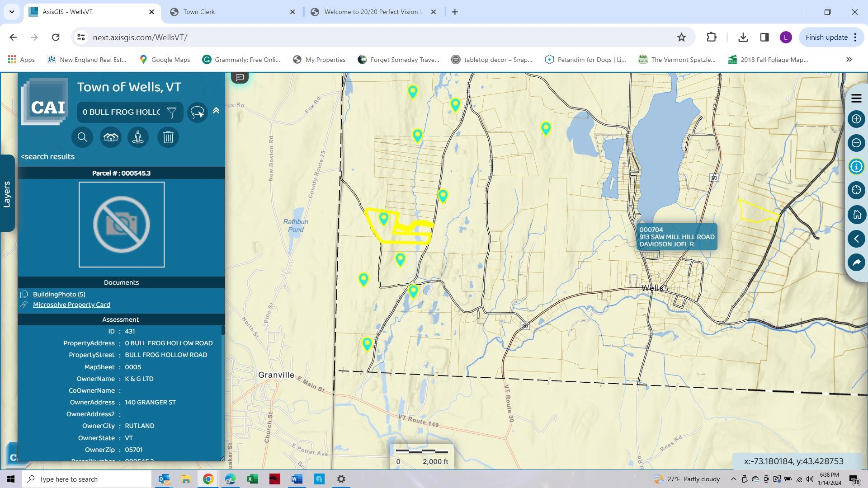The height and width of the screenshot is (488, 868).
Task: Zoom in with the plus map button
Action: (856, 119)
